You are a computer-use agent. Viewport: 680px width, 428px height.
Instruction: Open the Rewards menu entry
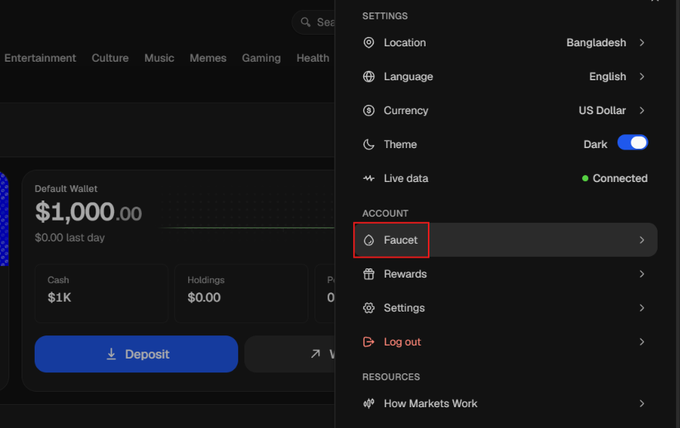(505, 274)
